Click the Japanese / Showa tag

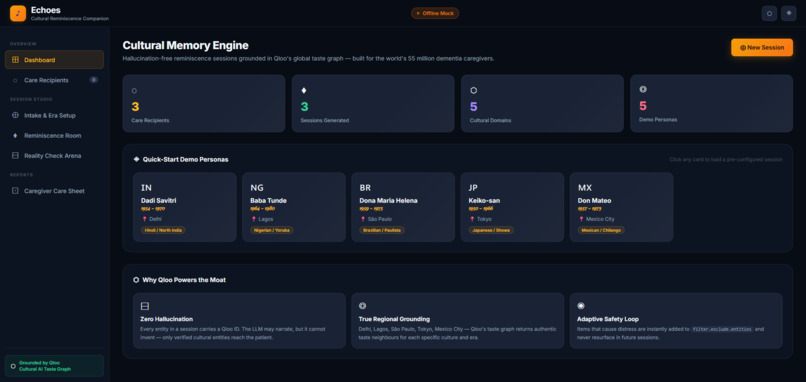click(x=491, y=230)
